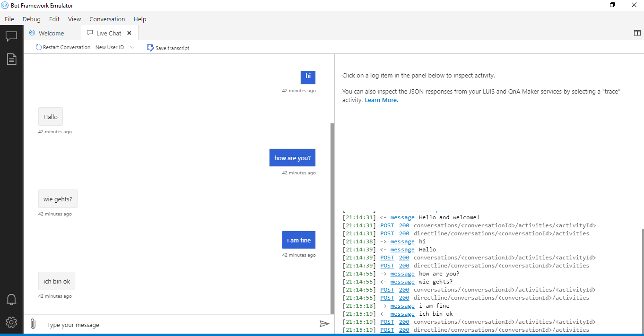Open the File menu
This screenshot has width=644, height=336.
point(9,19)
